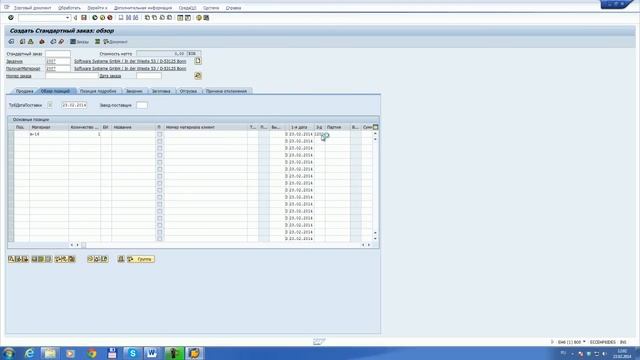Click the header details icon beside Заказчик address
Image resolution: width=640 pixels, height=360 pixels.
pyautogui.click(x=198, y=61)
